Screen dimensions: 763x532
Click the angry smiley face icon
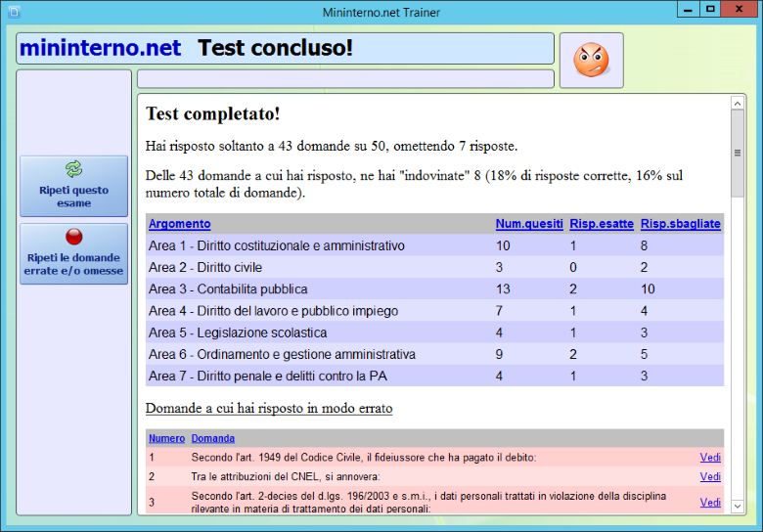click(591, 61)
